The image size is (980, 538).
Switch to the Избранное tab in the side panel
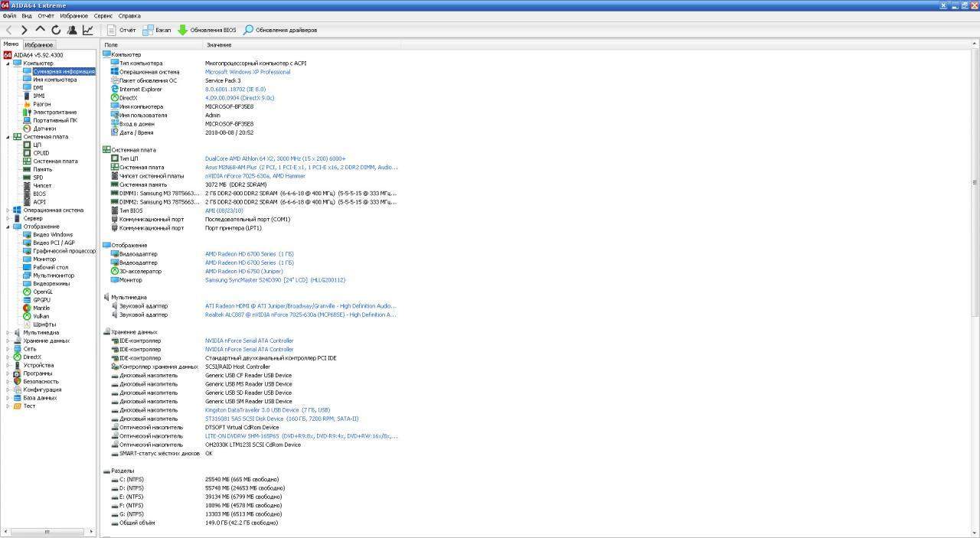pyautogui.click(x=38, y=45)
